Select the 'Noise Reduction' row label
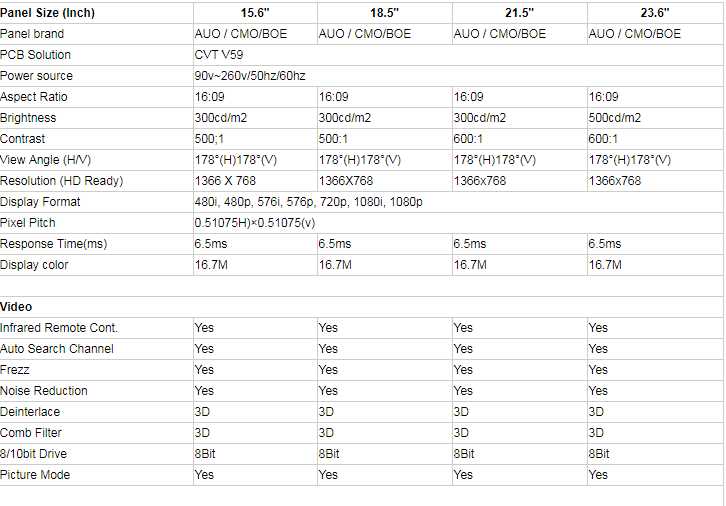The image size is (726, 506). pos(44,391)
